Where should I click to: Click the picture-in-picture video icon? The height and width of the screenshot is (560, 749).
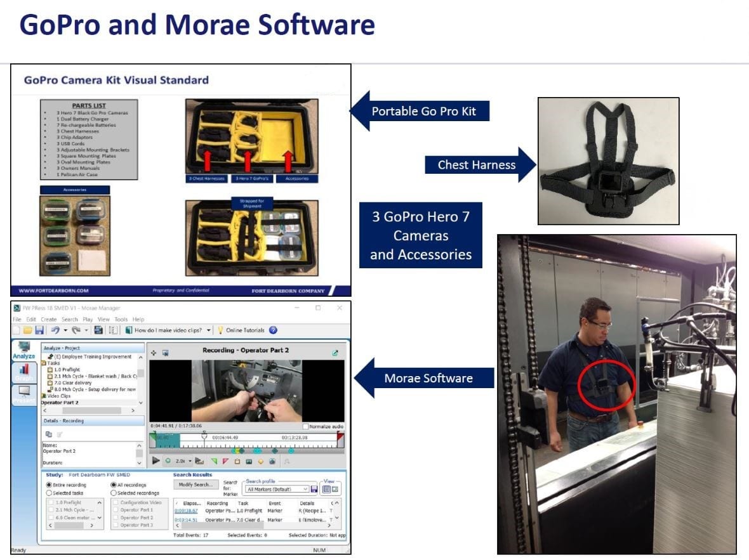pyautogui.click(x=165, y=353)
